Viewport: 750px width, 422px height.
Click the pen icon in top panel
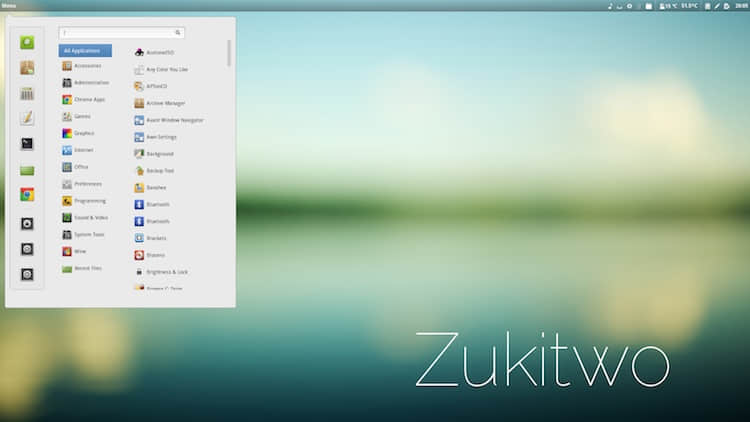717,6
